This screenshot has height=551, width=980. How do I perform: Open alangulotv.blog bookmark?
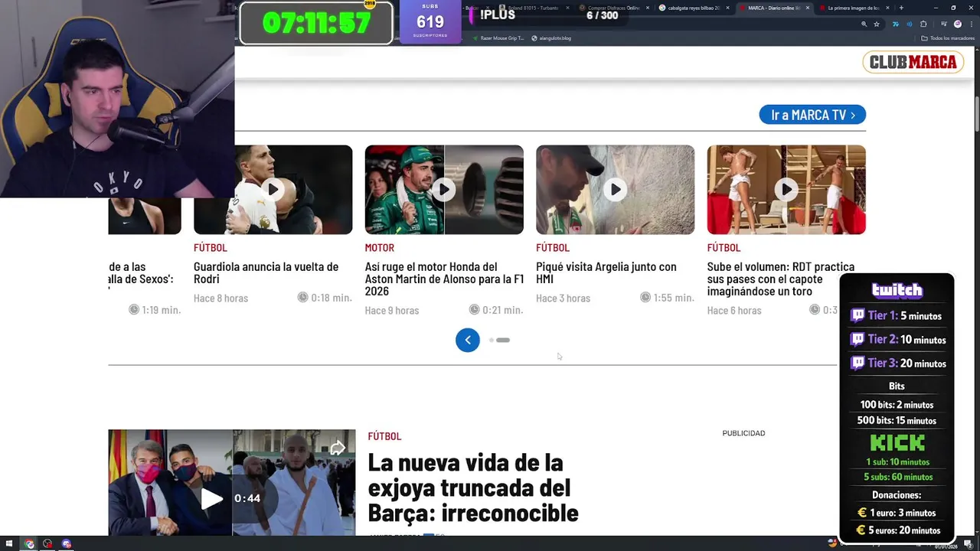point(551,38)
